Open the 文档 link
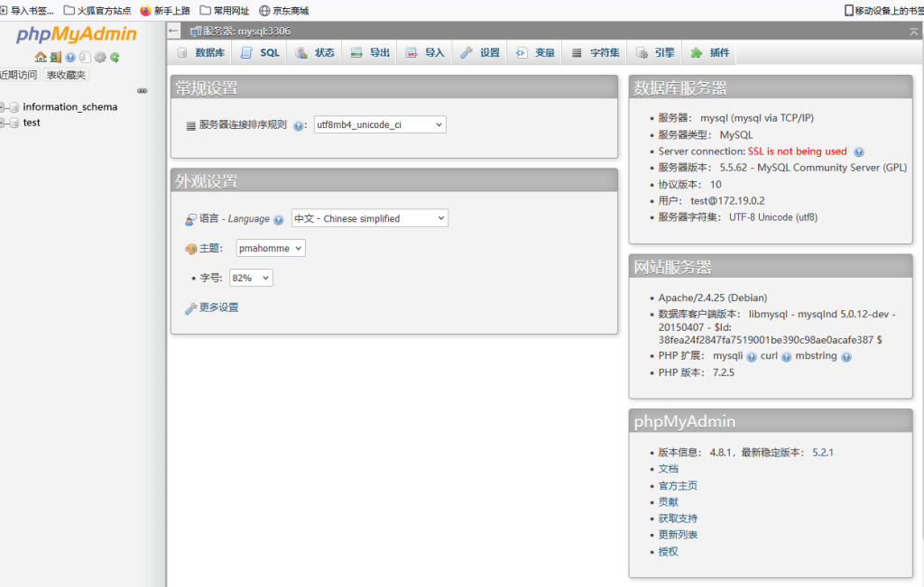924x587 pixels. [669, 469]
